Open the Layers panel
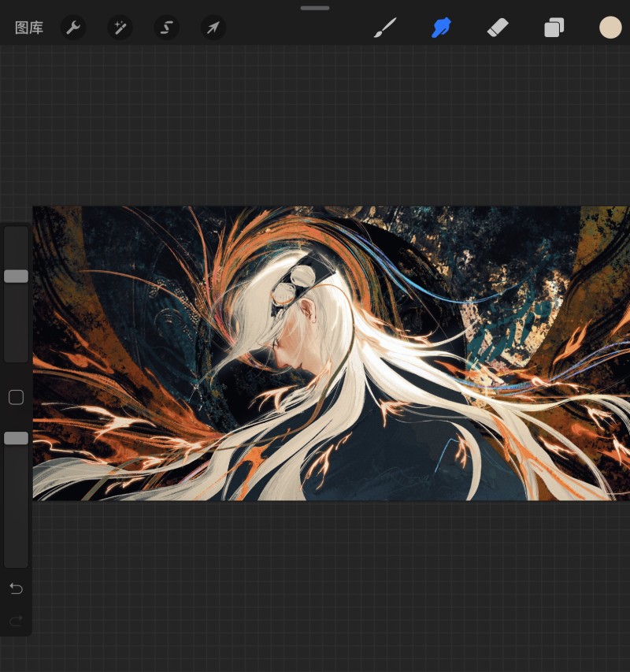630x672 pixels. coord(554,28)
